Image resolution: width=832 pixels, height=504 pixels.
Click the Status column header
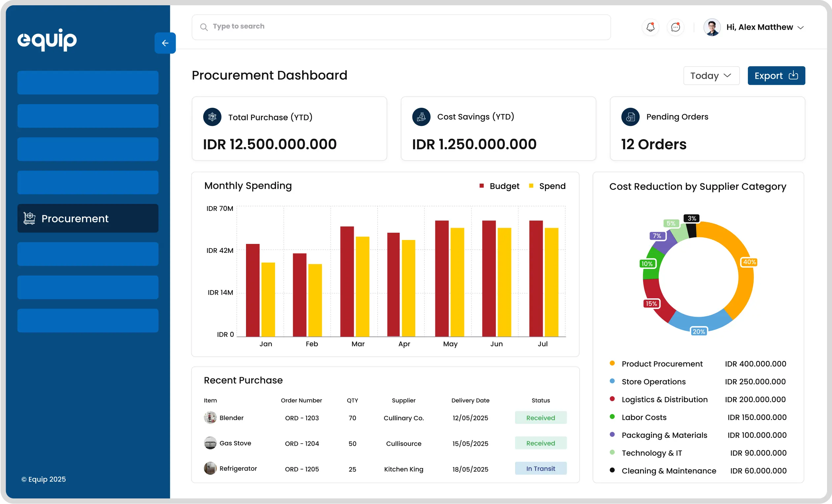540,400
